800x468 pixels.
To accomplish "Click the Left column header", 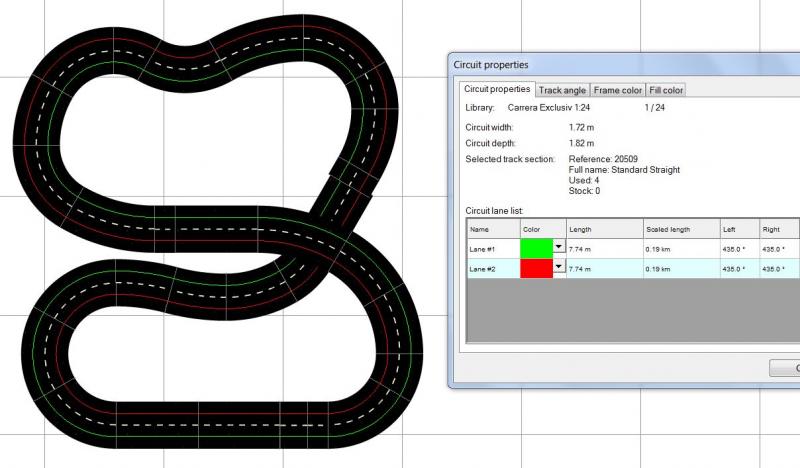I will click(739, 229).
